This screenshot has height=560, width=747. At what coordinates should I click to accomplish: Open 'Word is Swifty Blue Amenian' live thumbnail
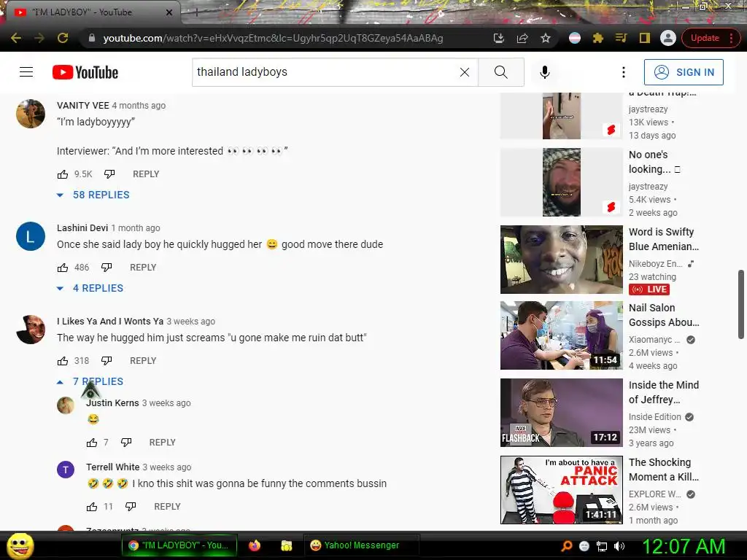561,260
